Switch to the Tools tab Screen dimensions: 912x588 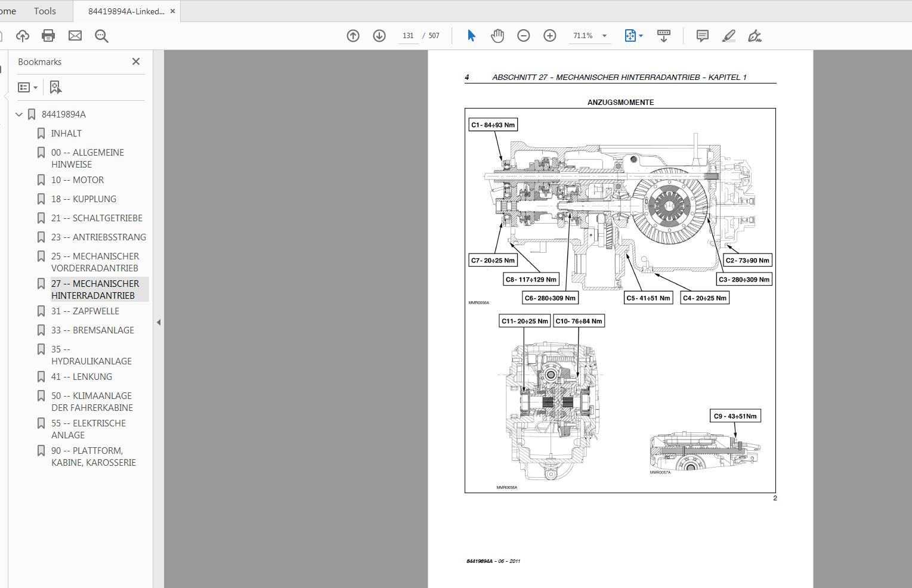click(x=44, y=11)
